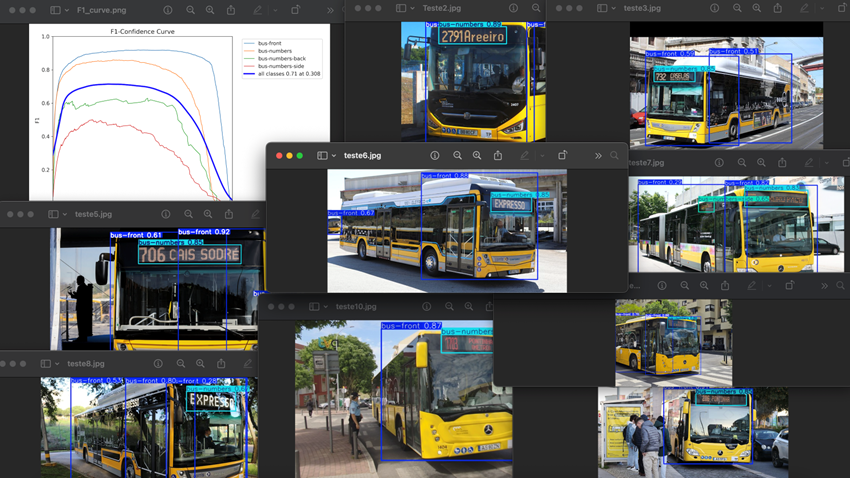Zoom out in teste7.jpg window
850x478 pixels.
[742, 163]
